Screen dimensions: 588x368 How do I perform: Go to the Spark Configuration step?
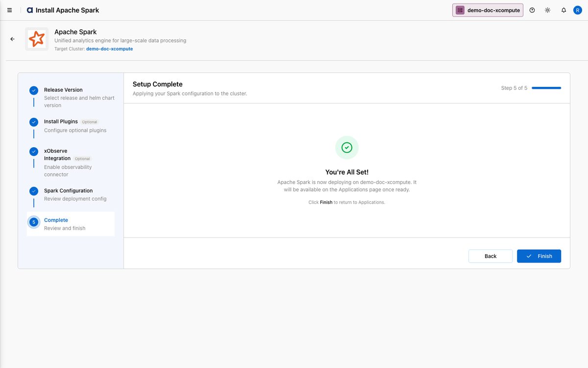(x=72, y=194)
